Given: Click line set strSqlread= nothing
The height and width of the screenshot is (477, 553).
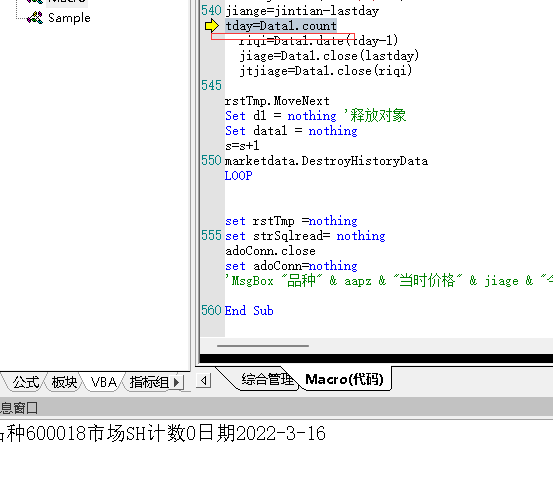Looking at the screenshot, I should pyautogui.click(x=305, y=236).
